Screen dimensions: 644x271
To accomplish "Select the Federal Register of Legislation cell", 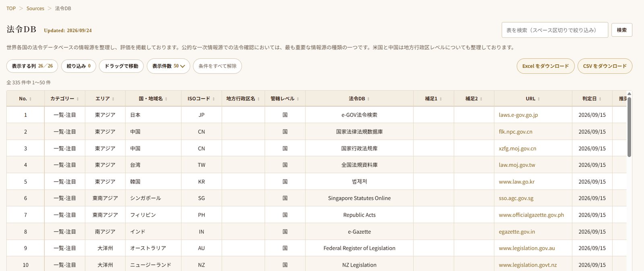I will (x=359, y=248).
